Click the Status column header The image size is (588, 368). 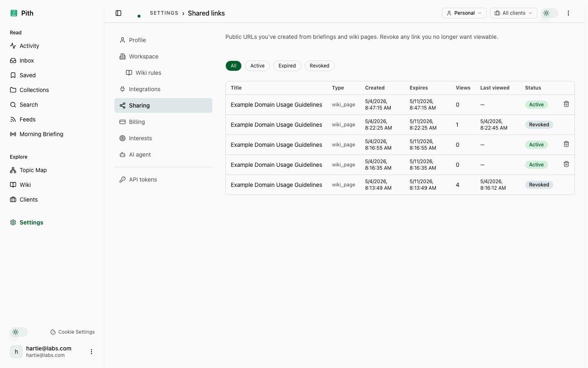(x=533, y=88)
